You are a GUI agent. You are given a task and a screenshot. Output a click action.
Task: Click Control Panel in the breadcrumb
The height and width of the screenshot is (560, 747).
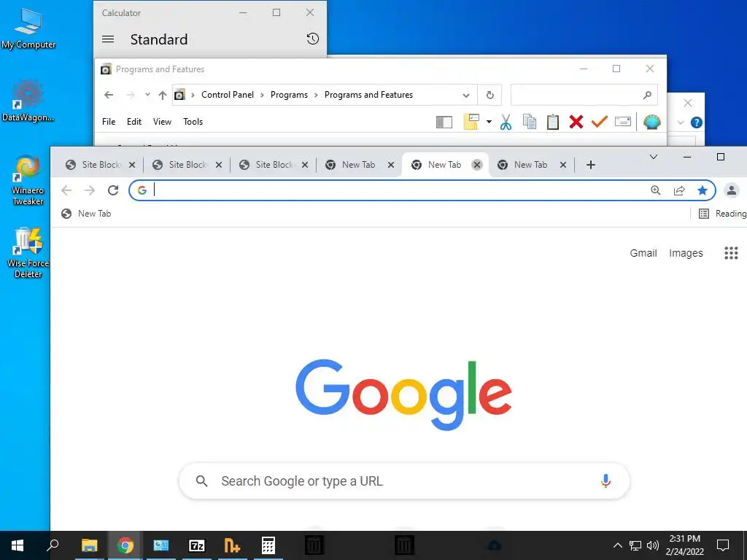tap(228, 95)
